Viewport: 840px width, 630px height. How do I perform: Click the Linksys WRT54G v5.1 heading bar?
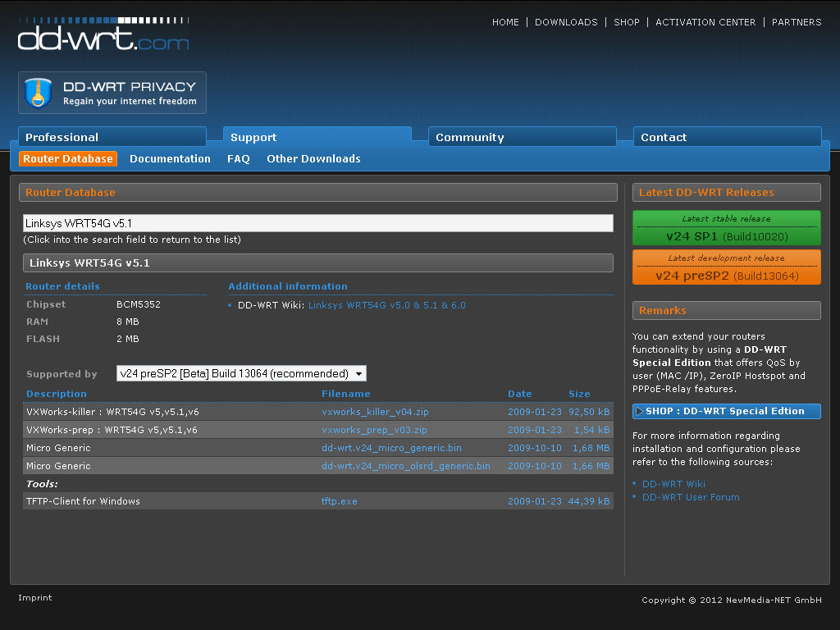(318, 263)
